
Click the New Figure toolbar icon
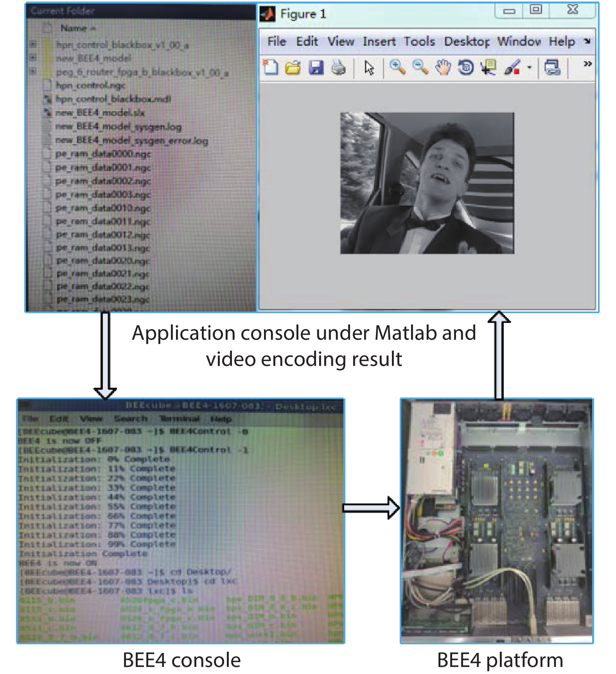[x=270, y=68]
